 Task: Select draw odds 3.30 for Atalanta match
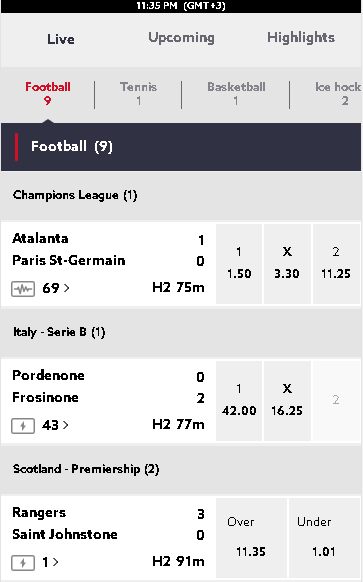pos(287,264)
